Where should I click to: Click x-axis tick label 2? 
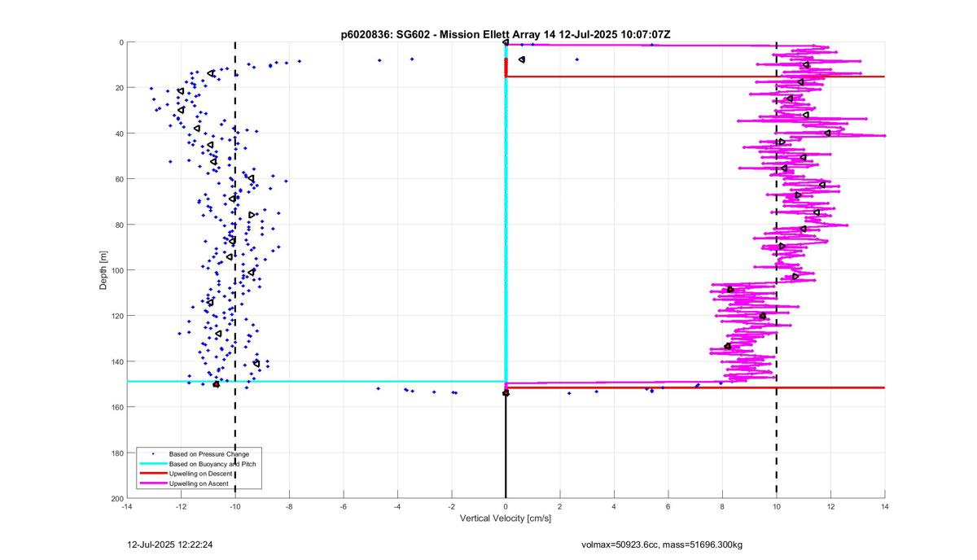[x=560, y=506]
